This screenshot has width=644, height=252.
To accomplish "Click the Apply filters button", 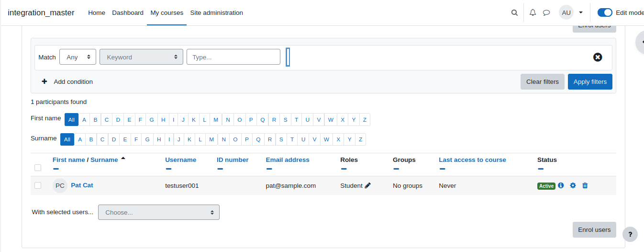I will 590,81.
